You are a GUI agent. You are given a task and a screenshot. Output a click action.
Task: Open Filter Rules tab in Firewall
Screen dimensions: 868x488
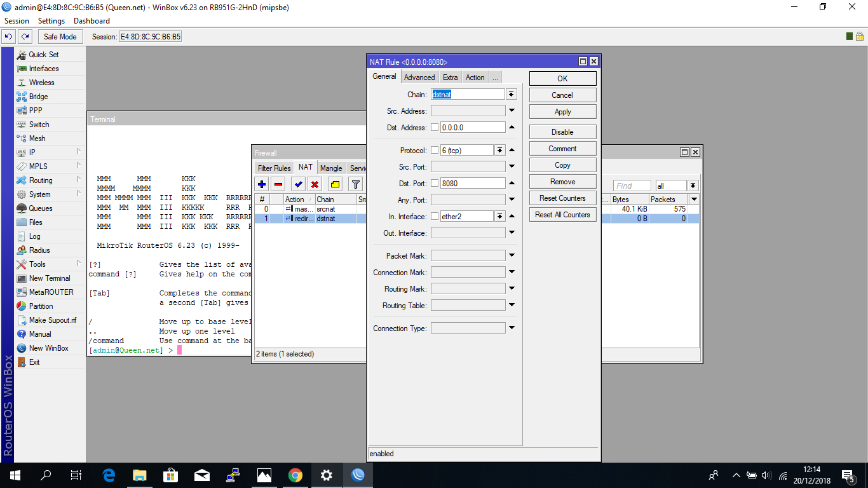[274, 168]
